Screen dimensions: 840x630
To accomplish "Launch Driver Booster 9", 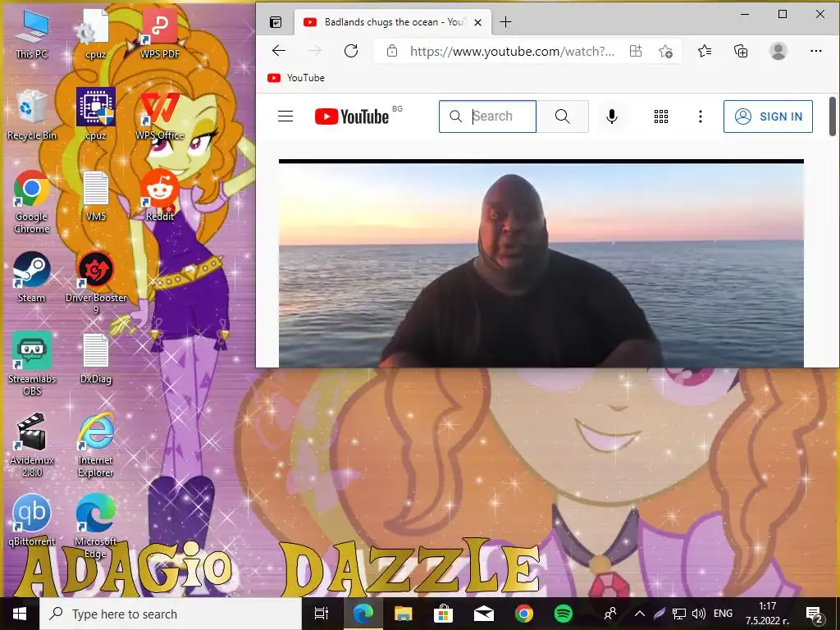I will 96,283.
